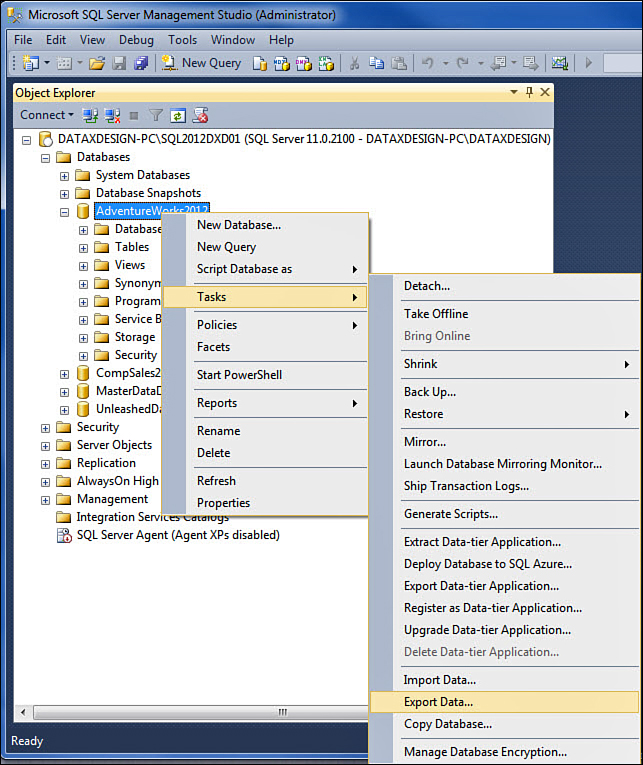Click the Connect Object Explorer icon
This screenshot has width=643, height=765.
(91, 115)
